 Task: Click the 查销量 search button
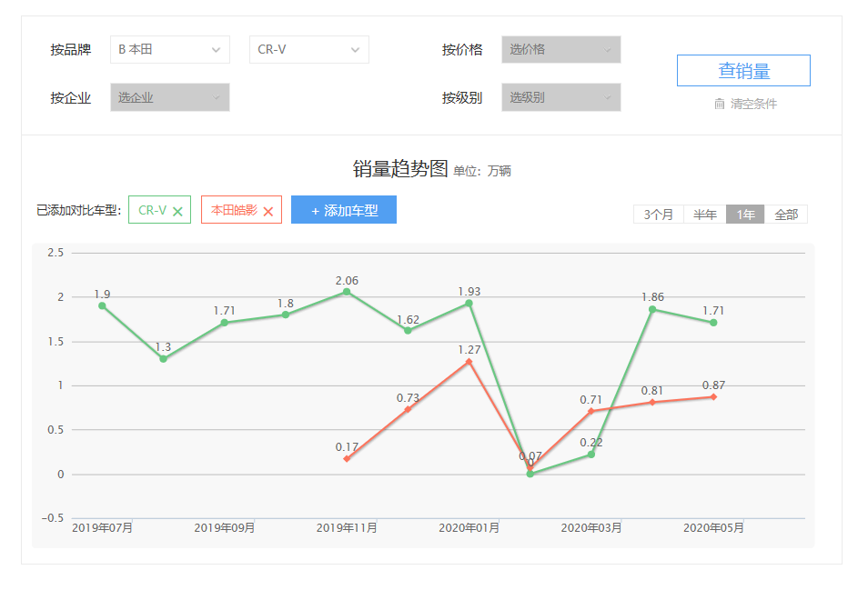[x=743, y=71]
